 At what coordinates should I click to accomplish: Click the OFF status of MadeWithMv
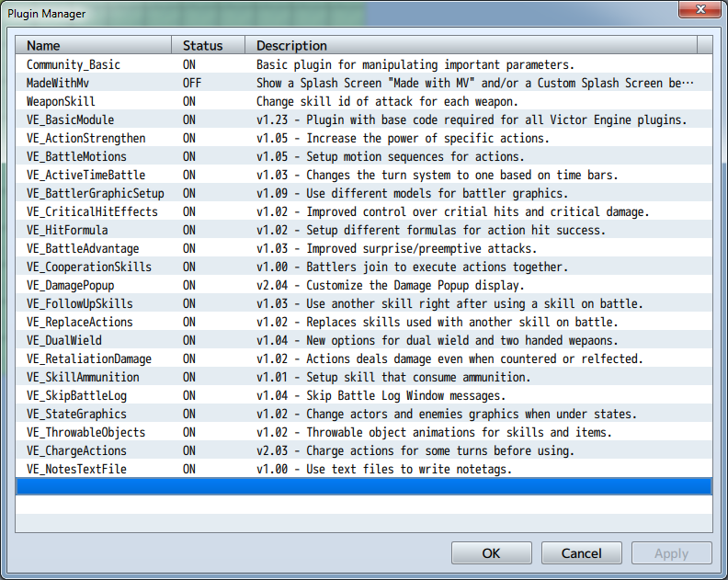(x=192, y=83)
